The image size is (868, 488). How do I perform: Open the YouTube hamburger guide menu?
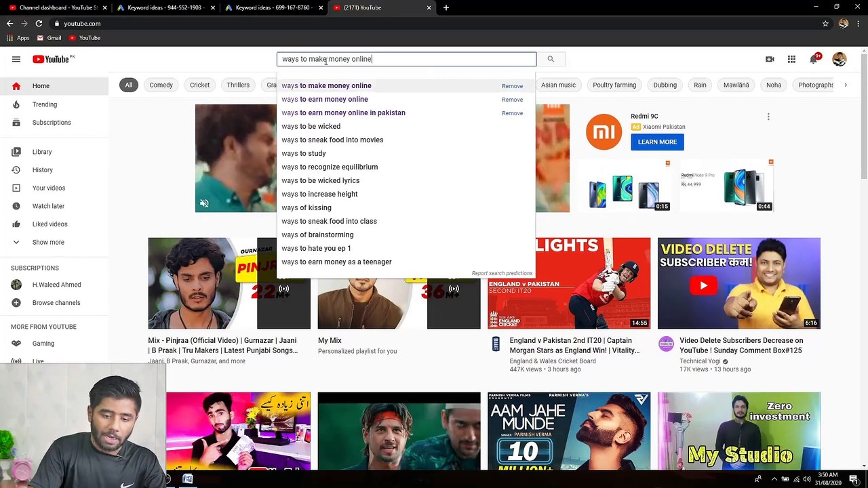16,59
